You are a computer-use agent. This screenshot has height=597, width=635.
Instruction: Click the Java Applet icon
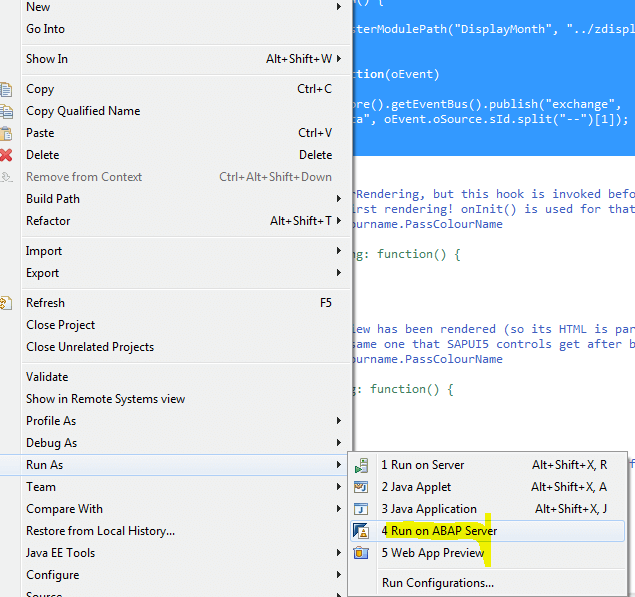tap(362, 487)
